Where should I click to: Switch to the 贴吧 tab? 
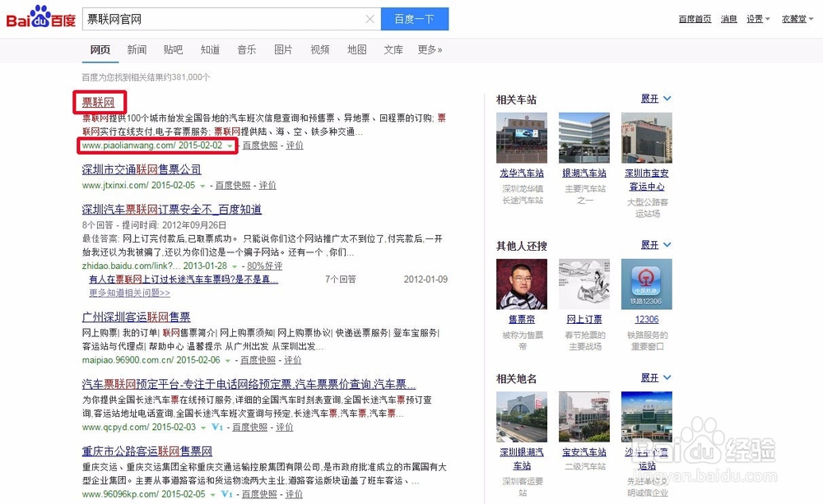point(173,50)
